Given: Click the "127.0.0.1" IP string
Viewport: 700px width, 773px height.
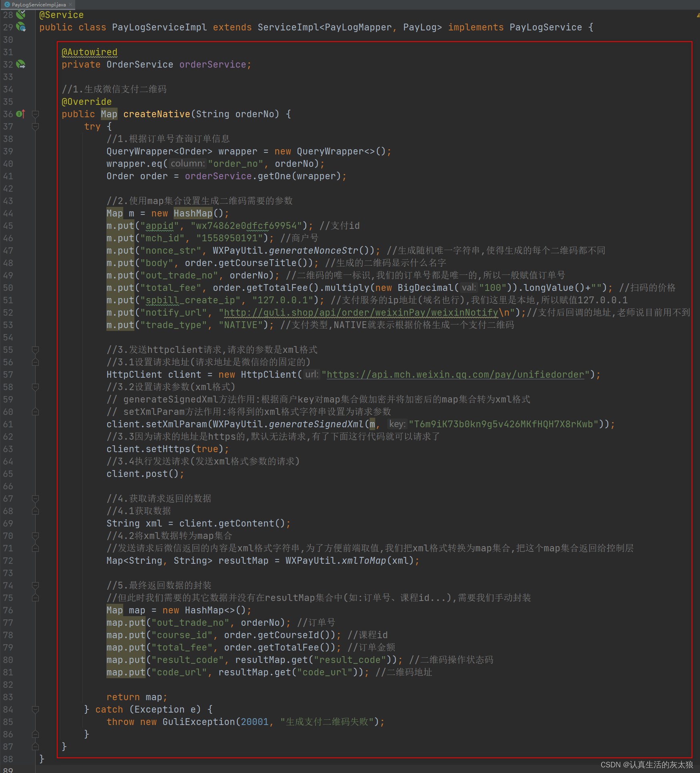Looking at the screenshot, I should tap(283, 300).
